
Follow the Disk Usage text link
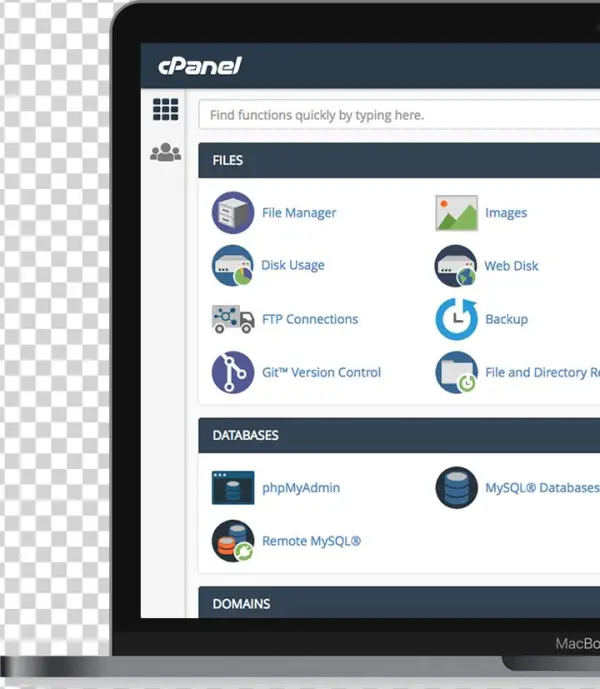click(x=293, y=266)
